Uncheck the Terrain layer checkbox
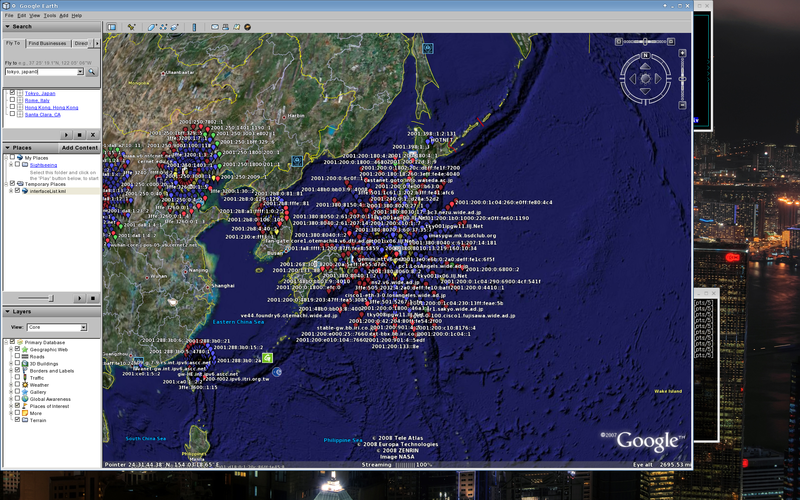Image resolution: width=800 pixels, height=500 pixels. coord(17,420)
